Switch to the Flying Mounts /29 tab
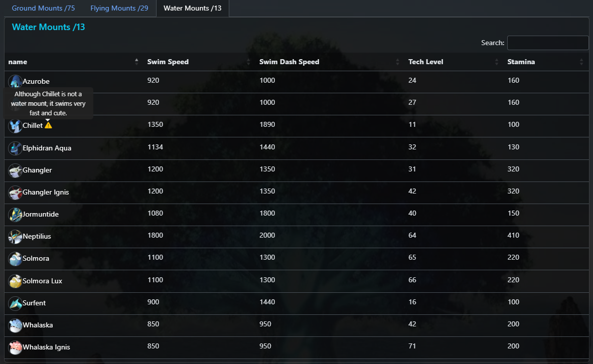This screenshot has width=593, height=364. 119,9
